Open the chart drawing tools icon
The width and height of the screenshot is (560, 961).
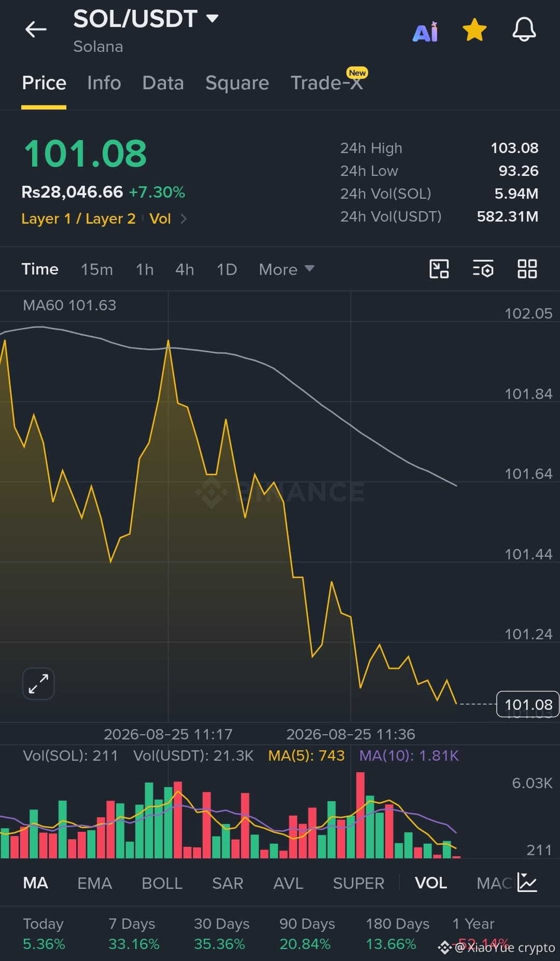click(439, 269)
